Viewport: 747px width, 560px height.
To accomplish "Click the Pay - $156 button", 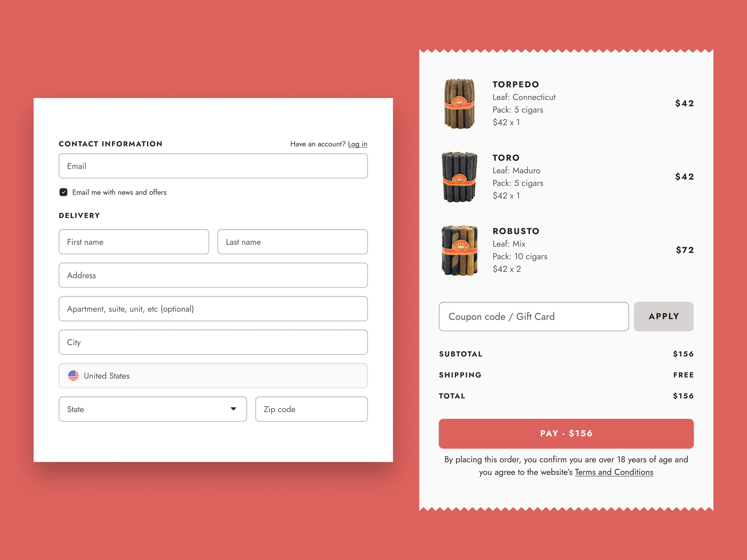I will [566, 434].
